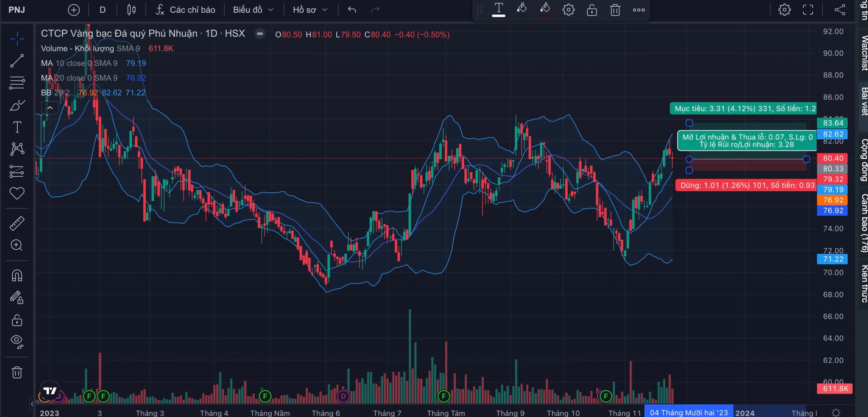Click the D timeframe interval button

[x=103, y=10]
